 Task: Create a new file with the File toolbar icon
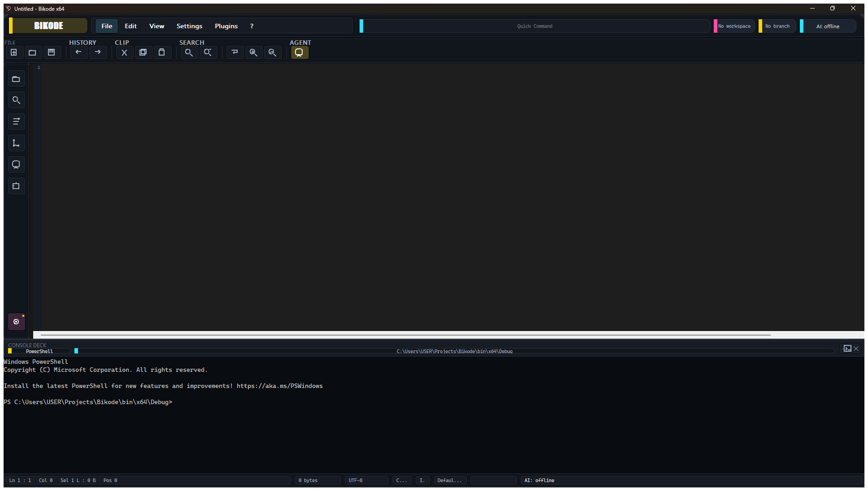pyautogui.click(x=14, y=52)
